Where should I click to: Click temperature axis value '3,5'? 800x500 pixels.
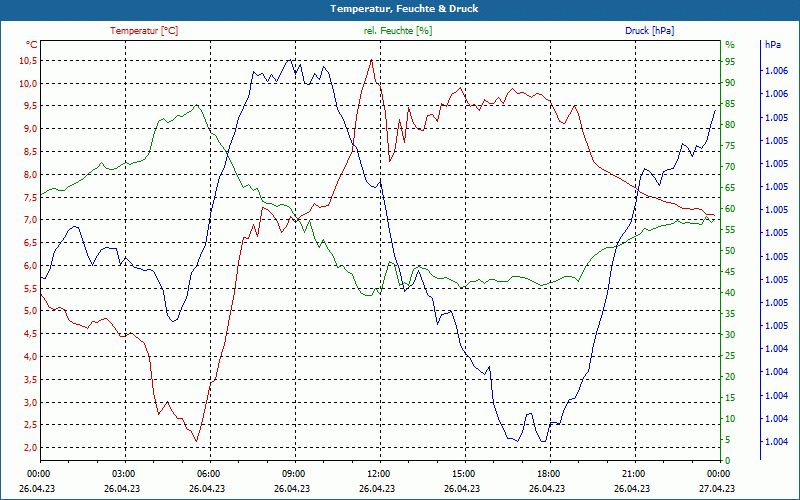click(30, 380)
